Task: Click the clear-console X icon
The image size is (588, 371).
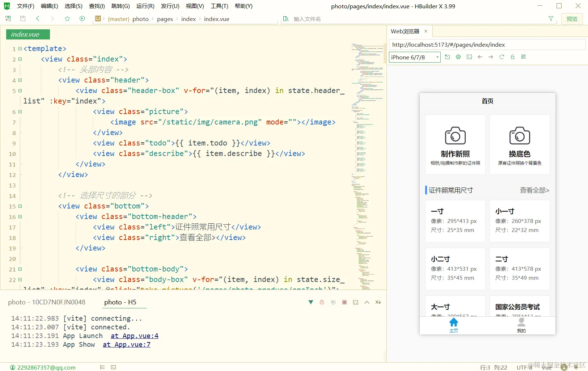Action: [x=378, y=302]
